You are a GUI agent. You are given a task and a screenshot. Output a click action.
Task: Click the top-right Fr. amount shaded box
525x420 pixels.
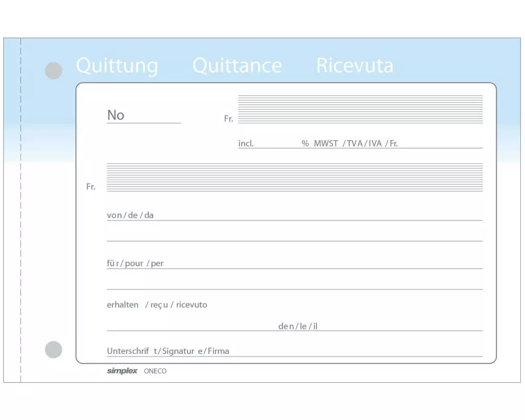[x=360, y=109]
